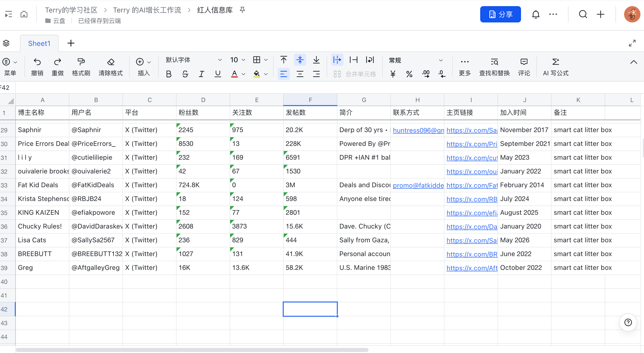This screenshot has height=353, width=644.
Task: Open Greg's https://x.com/Aft link
Action: [x=472, y=268]
